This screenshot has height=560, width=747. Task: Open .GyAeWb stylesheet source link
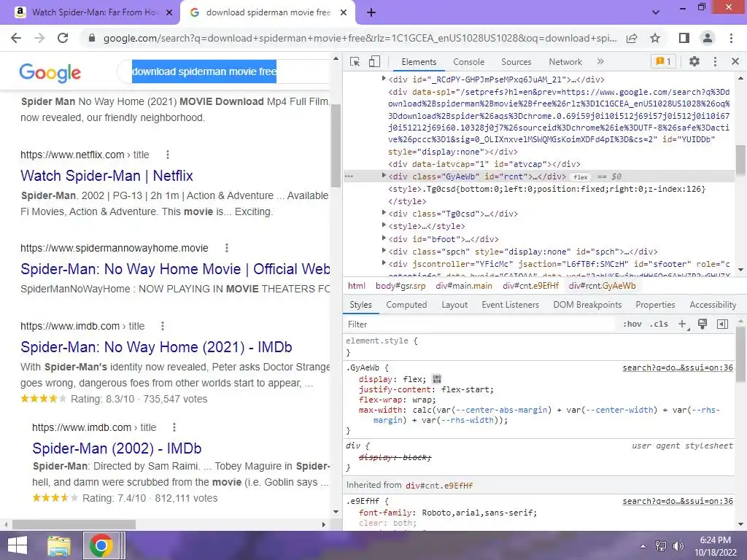click(x=678, y=367)
